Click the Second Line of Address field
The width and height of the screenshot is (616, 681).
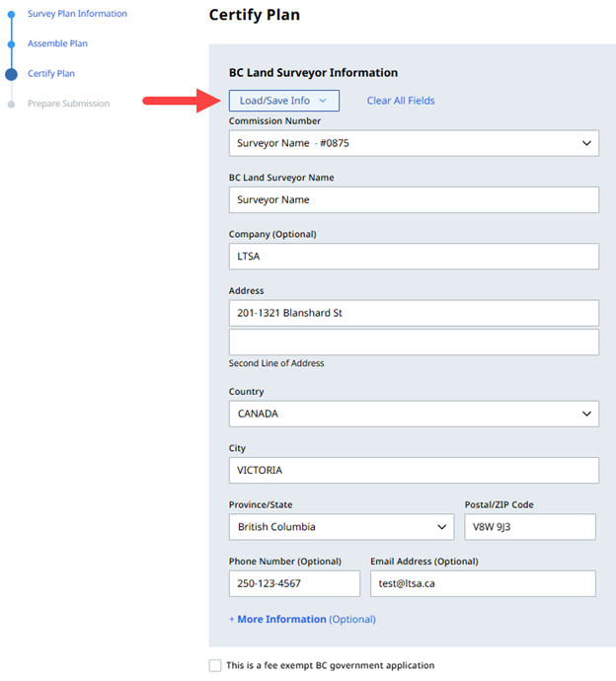413,341
